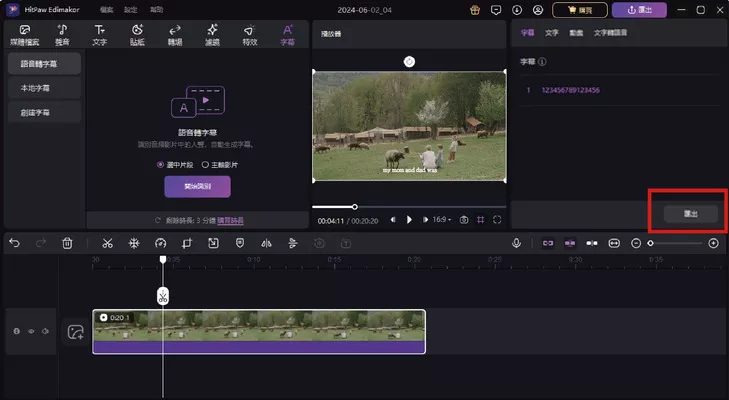The image size is (729, 400).
Task: Select 語音轉字幕 speech-to-subtitle in sidebar
Action: [x=45, y=64]
